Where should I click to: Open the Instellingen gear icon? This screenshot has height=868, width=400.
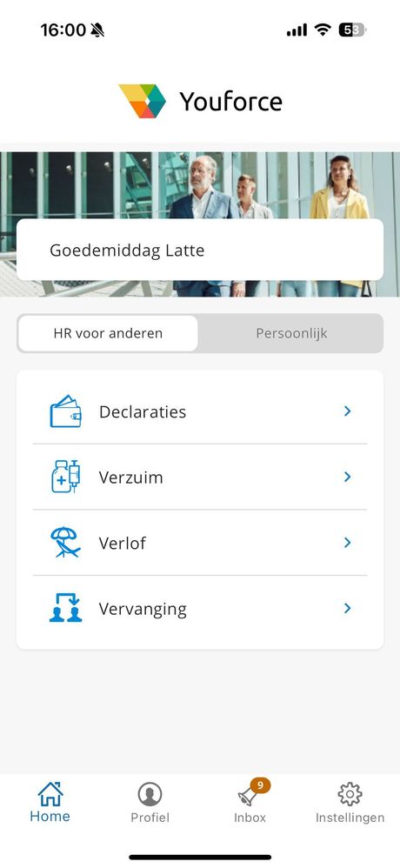(350, 794)
